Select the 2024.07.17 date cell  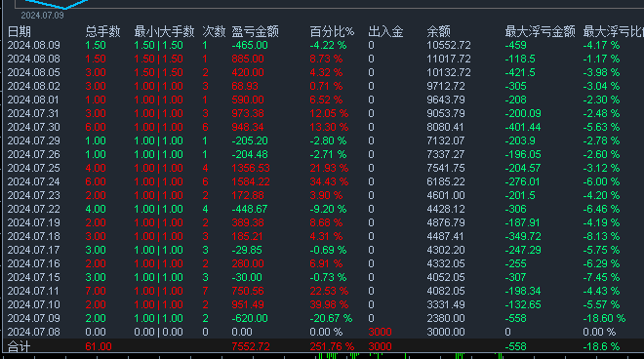[34, 250]
